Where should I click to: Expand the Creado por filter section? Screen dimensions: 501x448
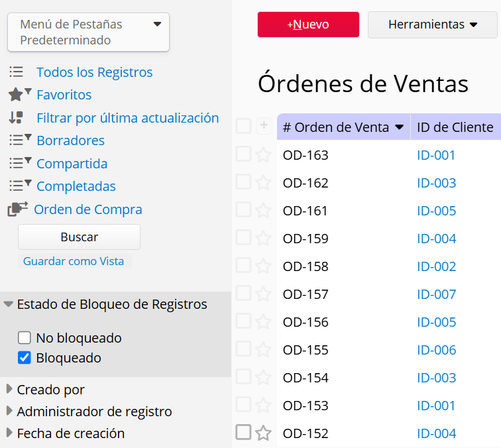[50, 390]
